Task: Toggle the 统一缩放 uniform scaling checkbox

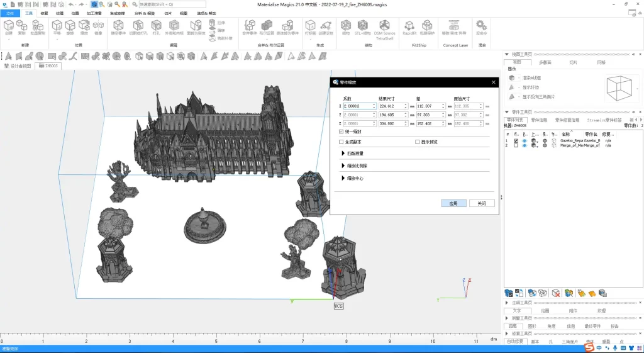Action: click(341, 132)
